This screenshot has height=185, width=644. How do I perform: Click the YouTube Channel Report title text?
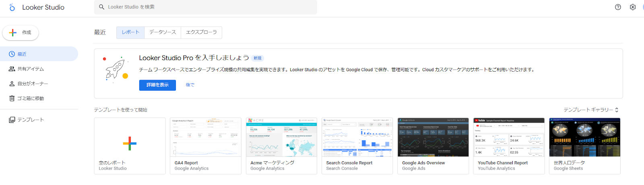(x=503, y=163)
